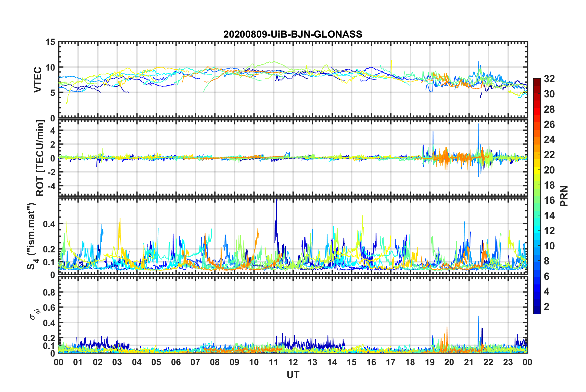Click x-axis tick label 09
Image resolution: width=586 pixels, height=392 pixels.
[x=234, y=362]
